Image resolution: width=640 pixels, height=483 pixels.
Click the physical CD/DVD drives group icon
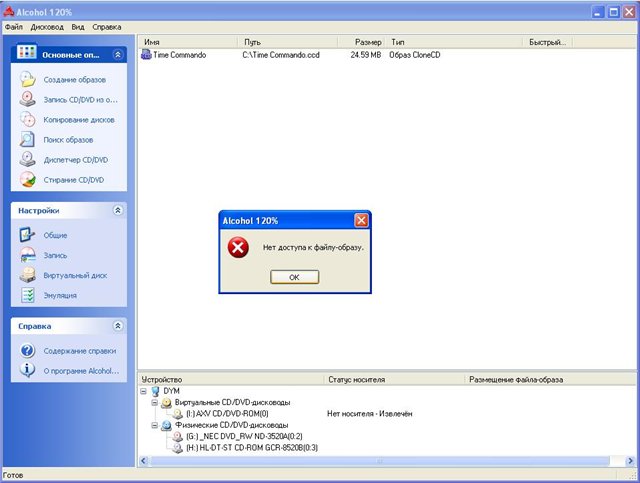click(166, 425)
